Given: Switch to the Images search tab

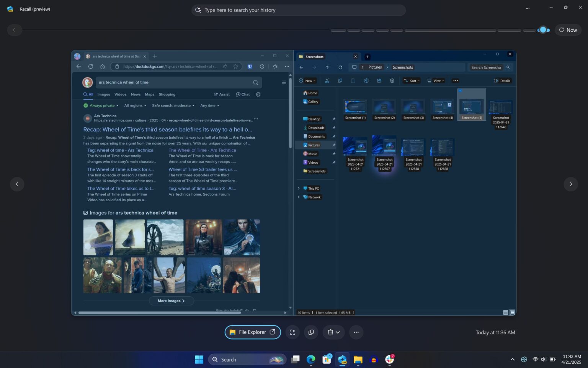Looking at the screenshot, I should [x=103, y=94].
